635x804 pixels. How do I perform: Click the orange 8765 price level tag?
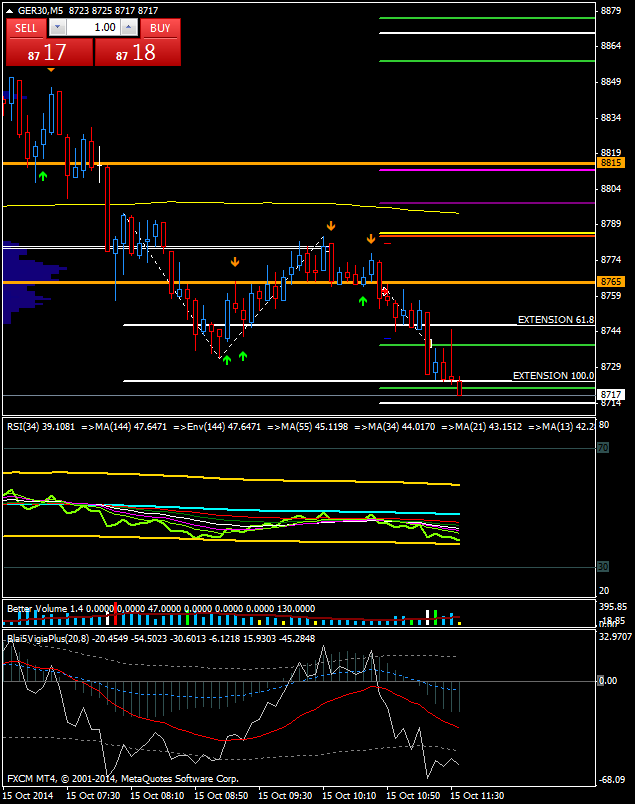tap(611, 283)
